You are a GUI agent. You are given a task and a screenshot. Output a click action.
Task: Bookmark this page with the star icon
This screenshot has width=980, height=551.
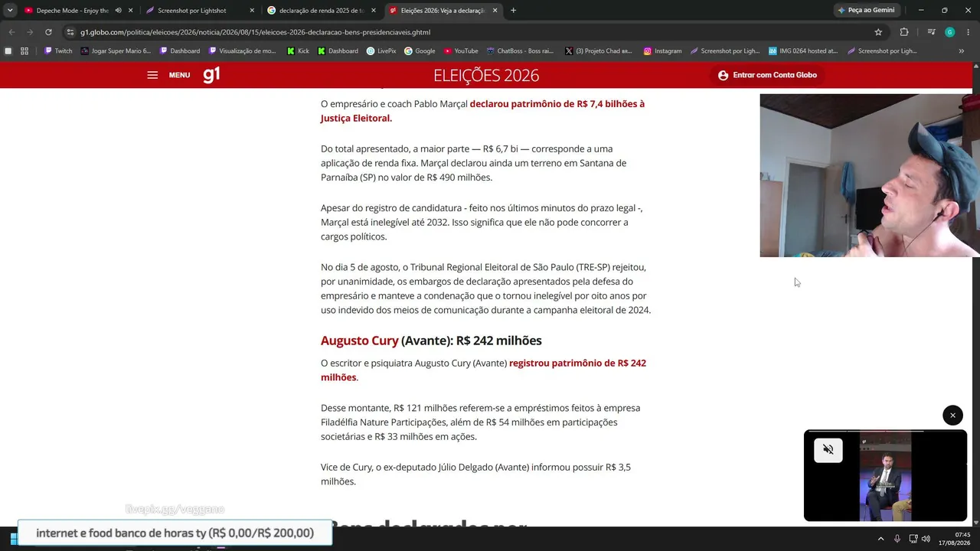coord(878,32)
